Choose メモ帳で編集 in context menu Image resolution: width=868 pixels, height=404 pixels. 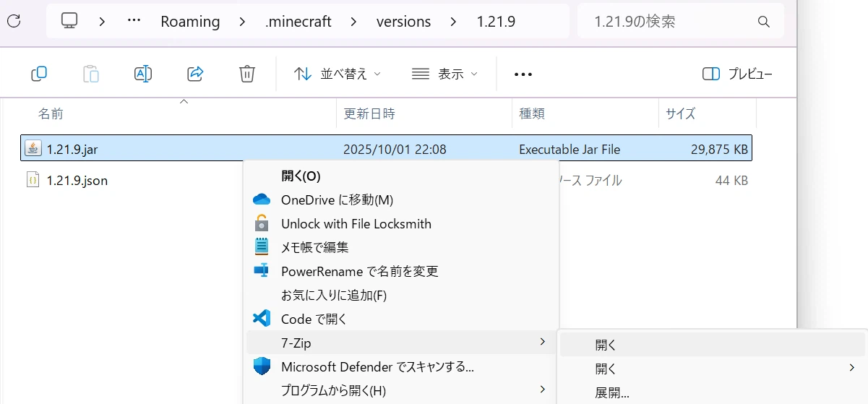tap(401, 247)
